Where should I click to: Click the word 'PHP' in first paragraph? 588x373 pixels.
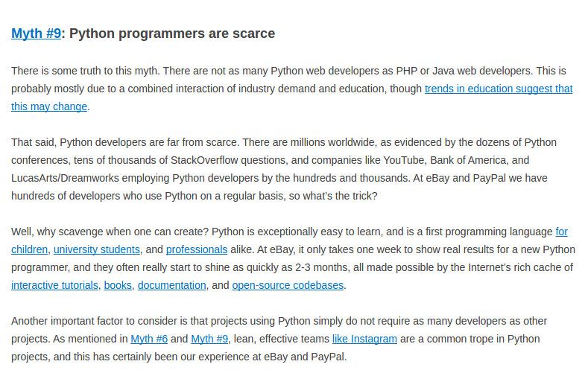pos(406,71)
